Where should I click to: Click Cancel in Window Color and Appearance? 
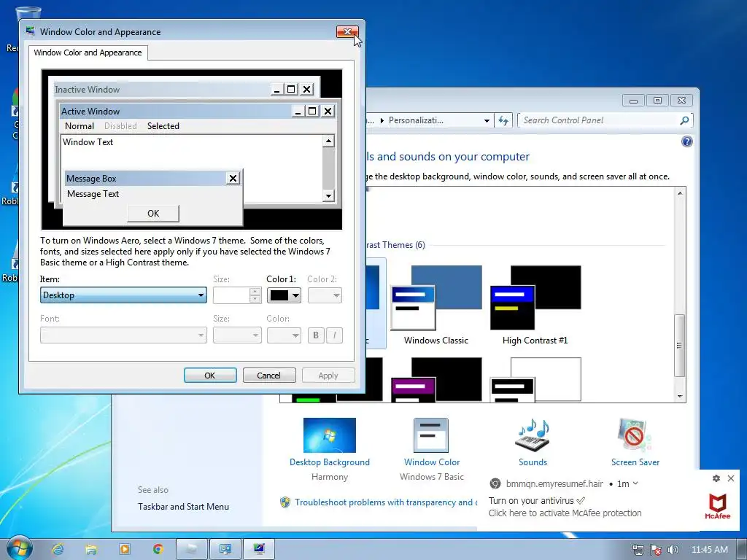pos(269,376)
